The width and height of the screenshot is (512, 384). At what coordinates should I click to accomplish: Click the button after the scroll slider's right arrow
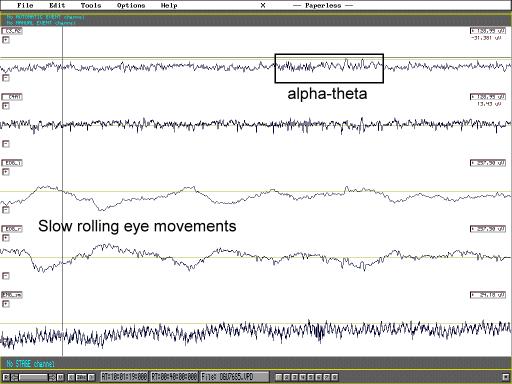pyautogui.click(x=60, y=377)
